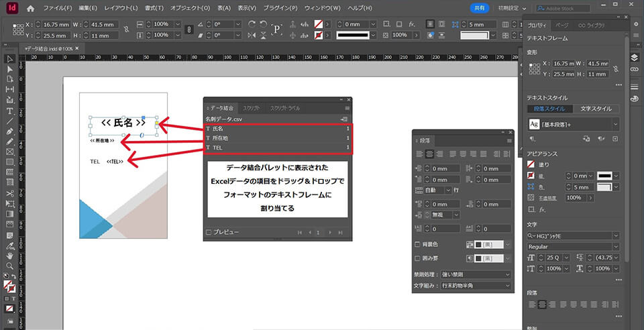Expand the 文字組み dropdown list
644x330 pixels.
475,286
